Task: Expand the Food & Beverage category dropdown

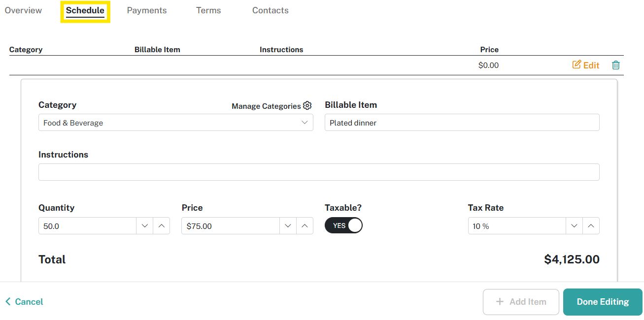Action: point(176,123)
